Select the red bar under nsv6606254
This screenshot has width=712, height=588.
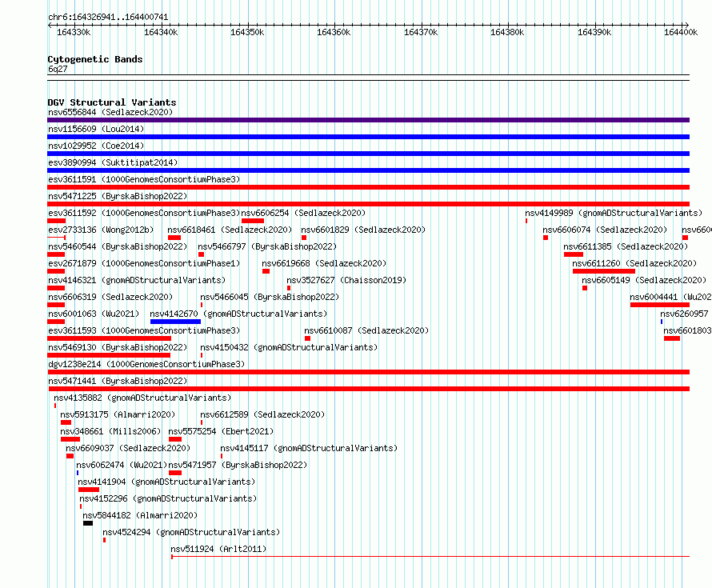click(253, 221)
